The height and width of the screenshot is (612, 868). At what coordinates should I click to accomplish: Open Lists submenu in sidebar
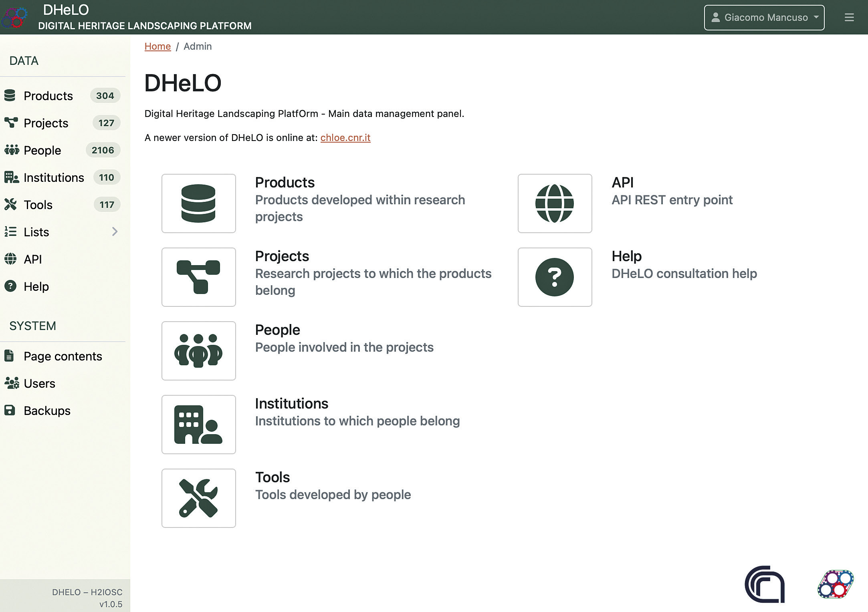(36, 232)
